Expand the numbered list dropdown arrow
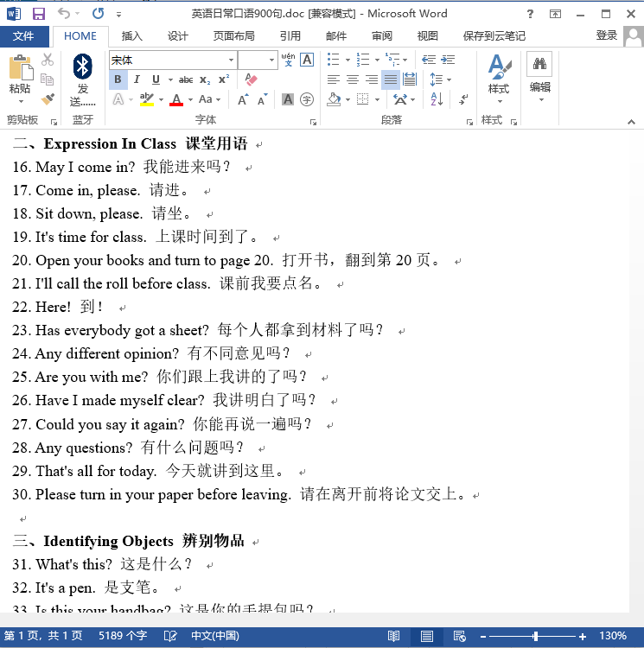 click(x=377, y=60)
